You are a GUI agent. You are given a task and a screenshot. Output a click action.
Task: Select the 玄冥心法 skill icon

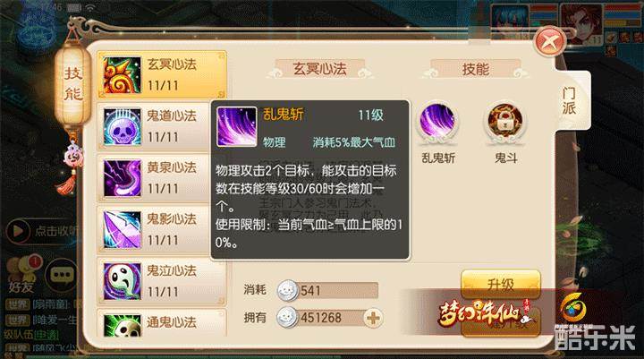[122, 74]
